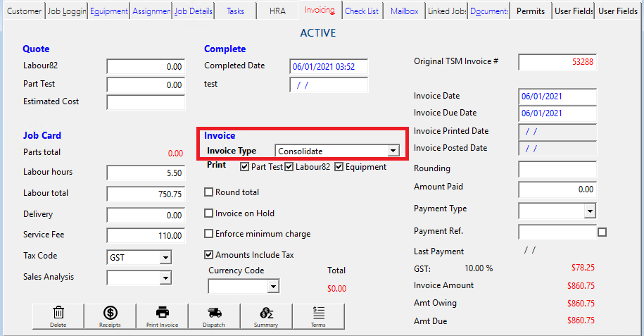Image resolution: width=644 pixels, height=336 pixels.
Task: Open the Check List tab
Action: pos(362,11)
